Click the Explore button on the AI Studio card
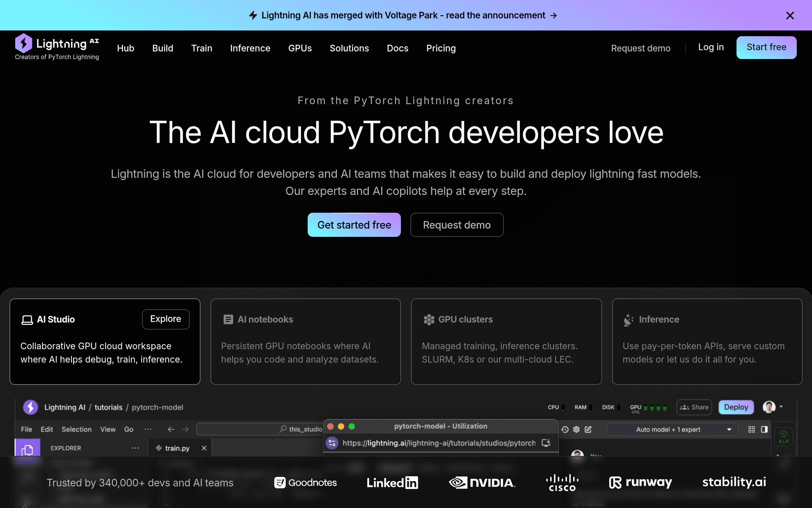The image size is (812, 508). [x=166, y=319]
